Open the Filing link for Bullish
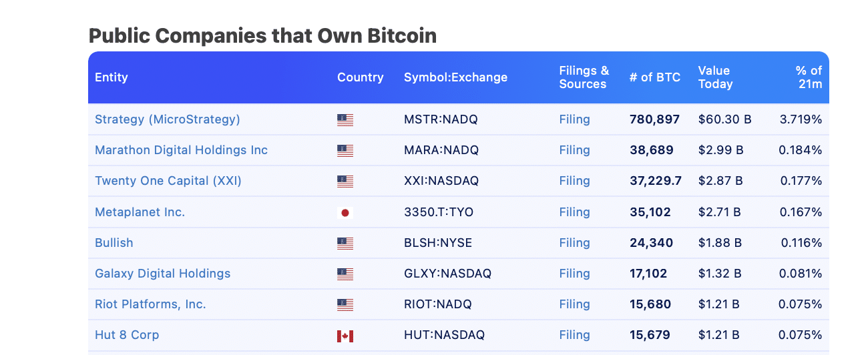This screenshot has height=355, width=868. click(x=574, y=243)
